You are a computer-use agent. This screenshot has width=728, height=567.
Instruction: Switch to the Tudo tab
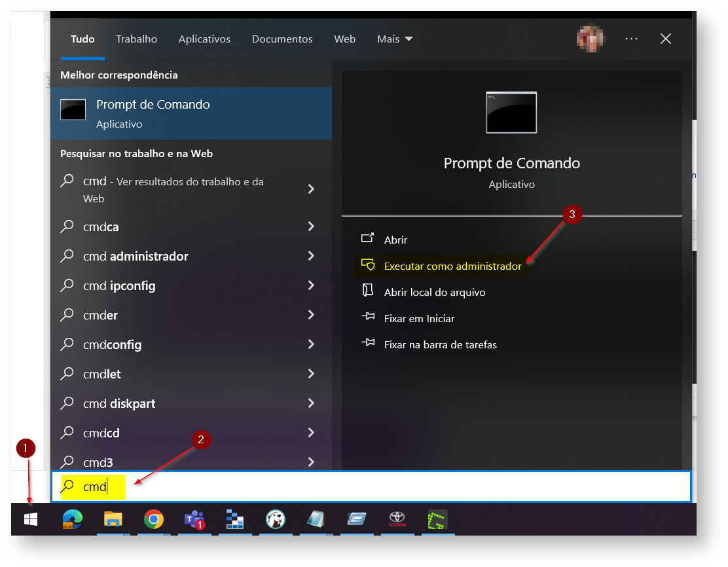click(x=82, y=39)
